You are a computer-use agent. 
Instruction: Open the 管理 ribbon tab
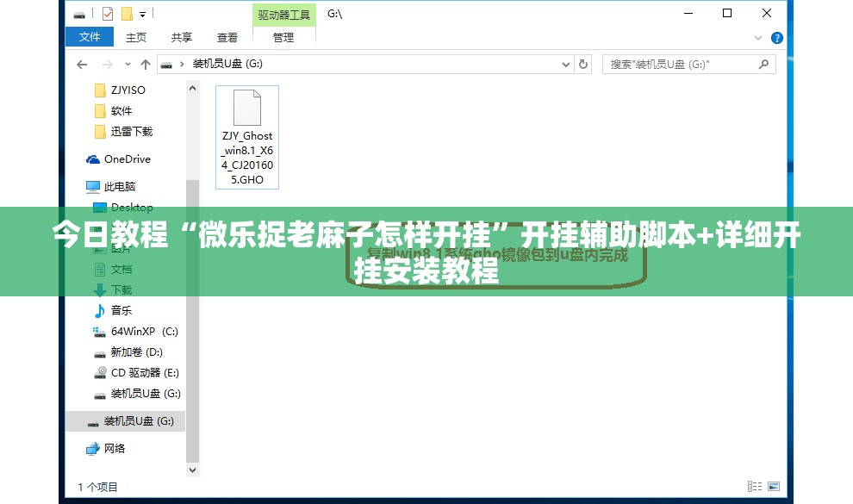(x=283, y=38)
